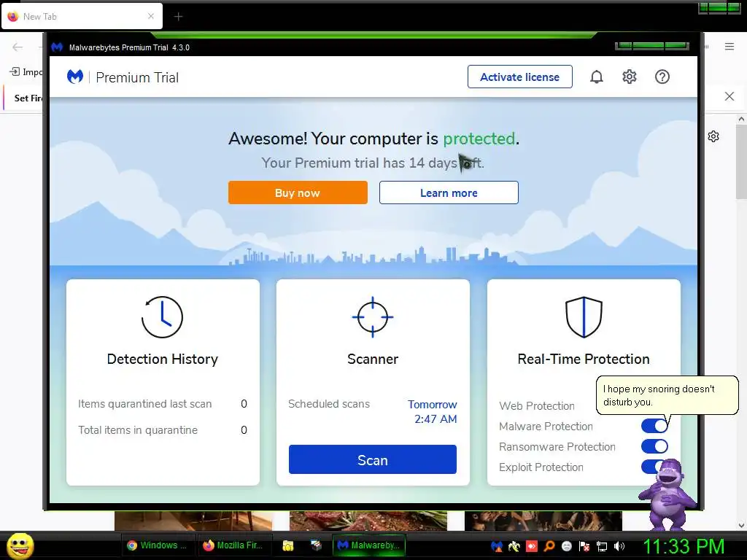Switch to Windows Chrome taskbar item
Screen dimensions: 747x560
point(159,545)
